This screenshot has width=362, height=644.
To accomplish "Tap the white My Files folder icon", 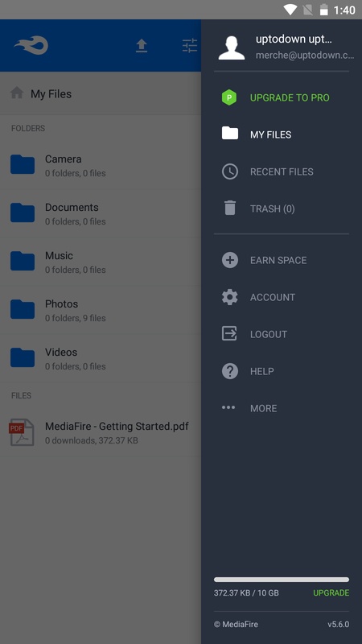I will click(x=230, y=133).
